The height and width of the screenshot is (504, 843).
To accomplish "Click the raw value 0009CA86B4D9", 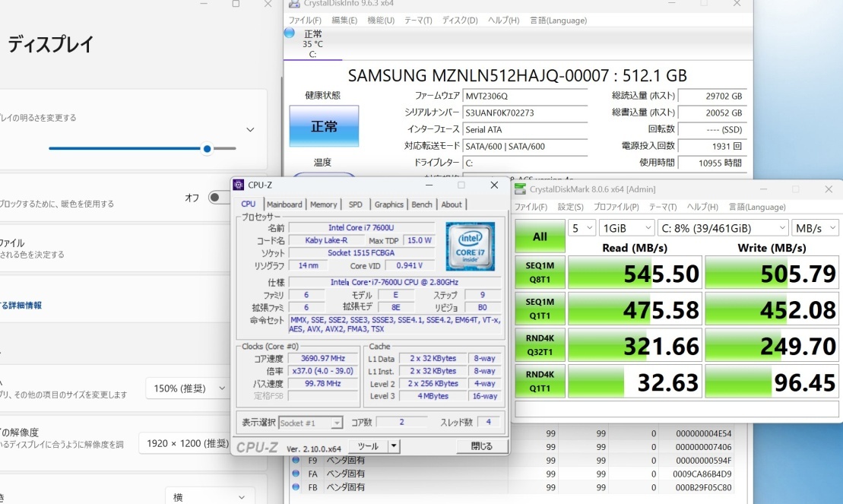I will (x=702, y=474).
